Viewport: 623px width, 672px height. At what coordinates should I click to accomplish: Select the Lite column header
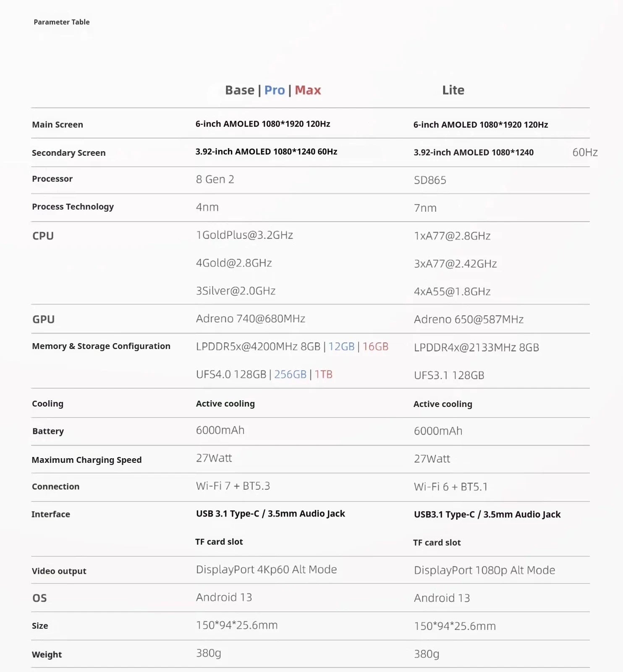tap(453, 90)
